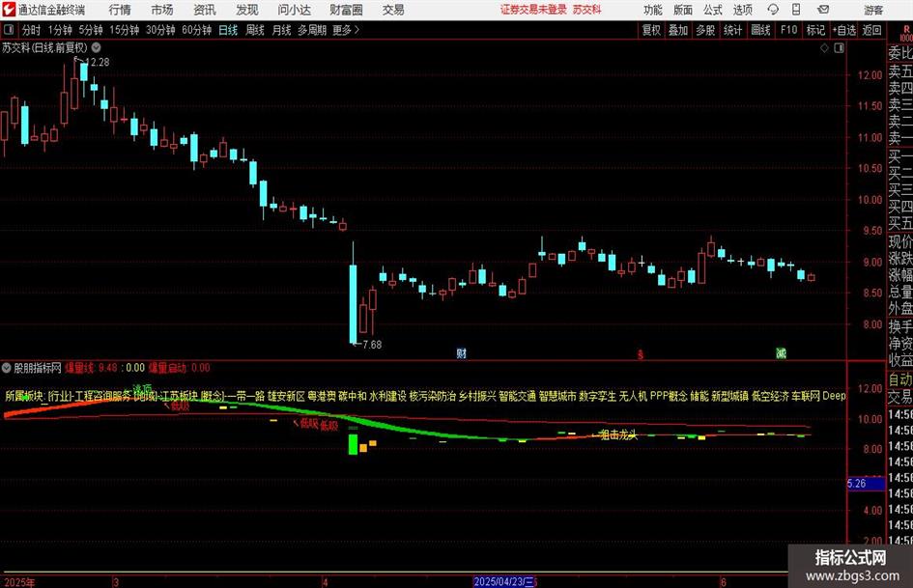Viewport: 913px width, 588px height.
Task: Click the TDX red logo icon
Action: coord(9,10)
